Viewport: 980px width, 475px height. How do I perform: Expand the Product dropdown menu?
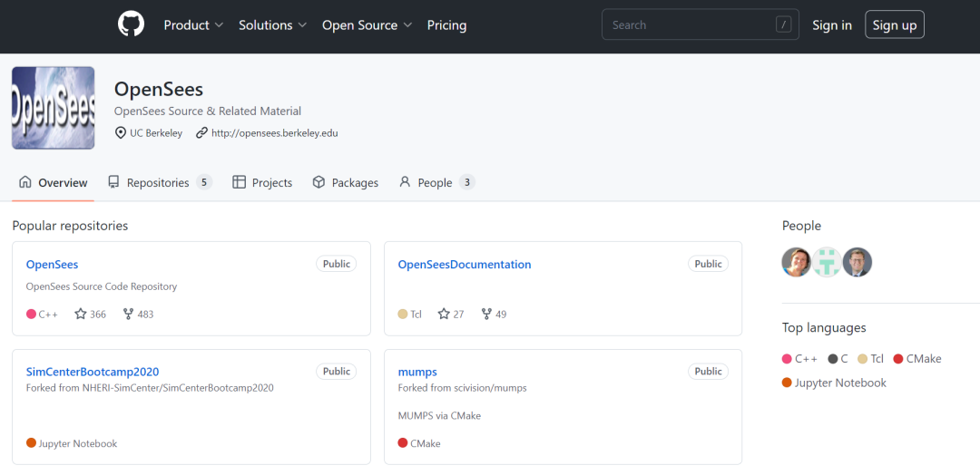point(193,25)
